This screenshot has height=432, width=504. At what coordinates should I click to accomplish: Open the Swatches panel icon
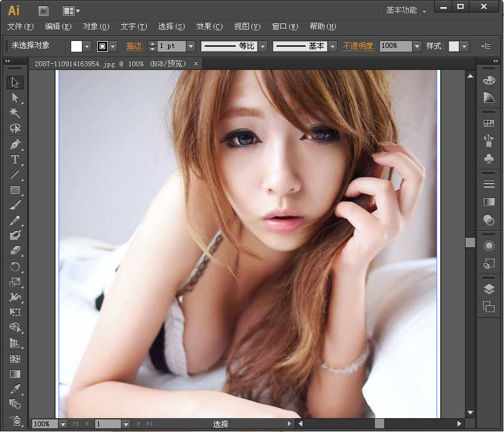(489, 122)
